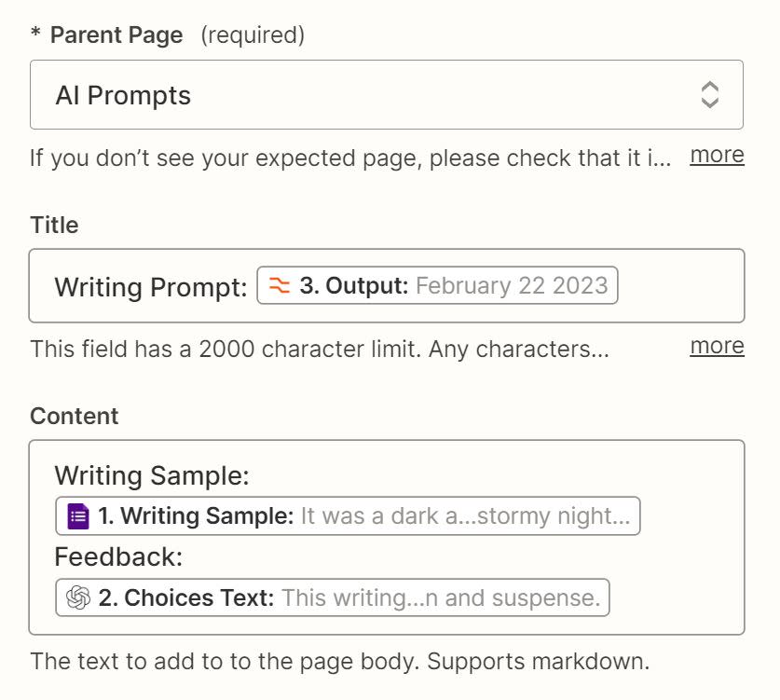Select the 2. Choices Text data pill
780x700 pixels.
tap(333, 597)
